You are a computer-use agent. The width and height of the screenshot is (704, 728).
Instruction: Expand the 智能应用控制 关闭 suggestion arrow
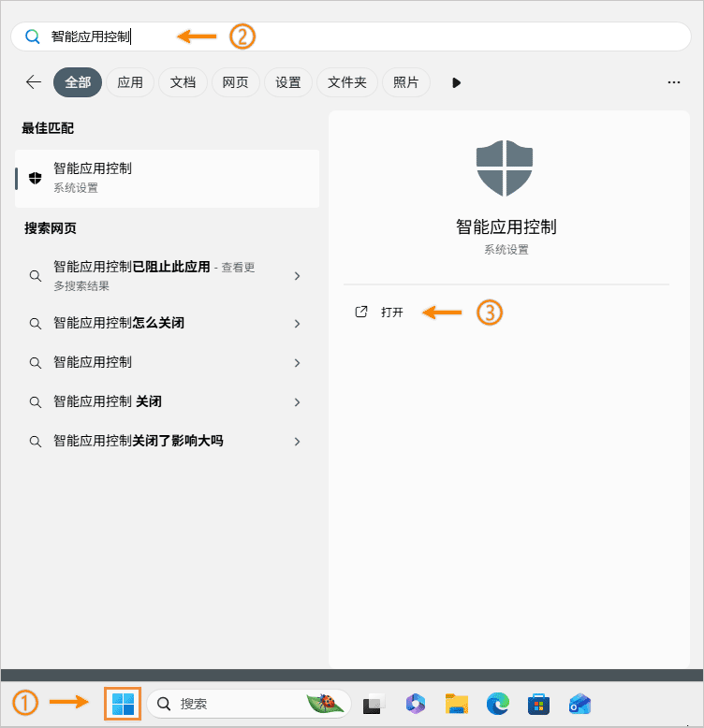(x=297, y=402)
